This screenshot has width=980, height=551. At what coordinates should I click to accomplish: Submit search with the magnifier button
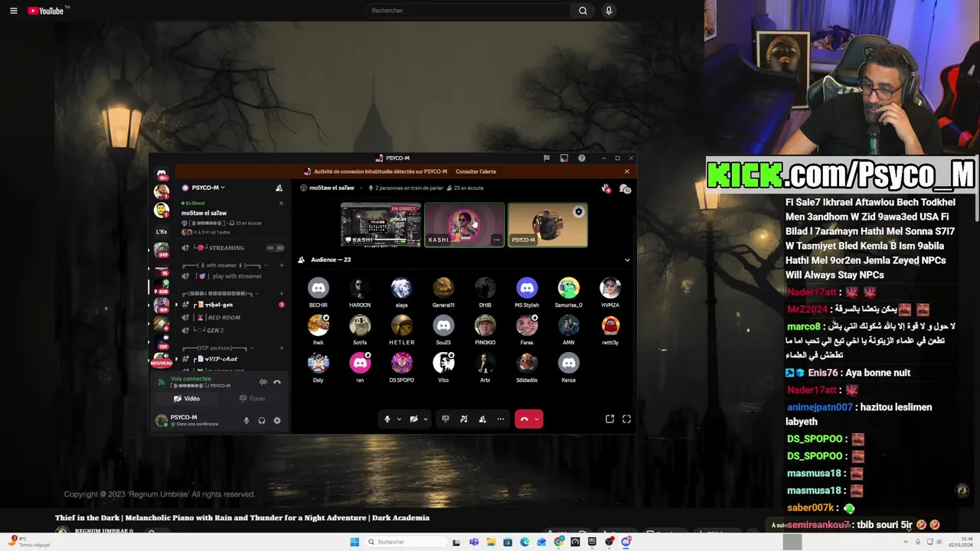point(583,11)
